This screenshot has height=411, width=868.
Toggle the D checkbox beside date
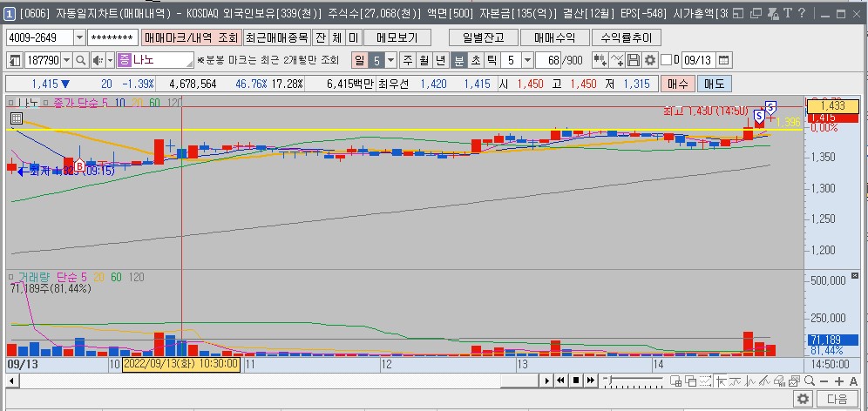(x=667, y=60)
